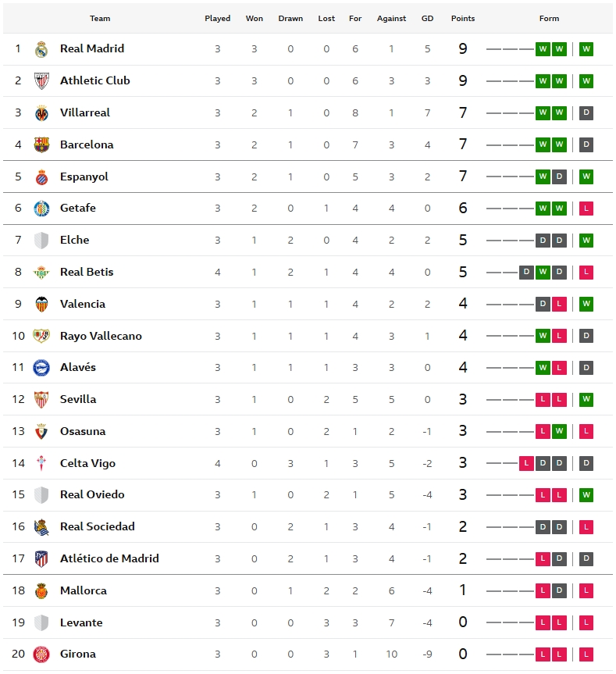Click the Athletic Club crest icon
Viewport: 616px width, 674px height.
41,81
